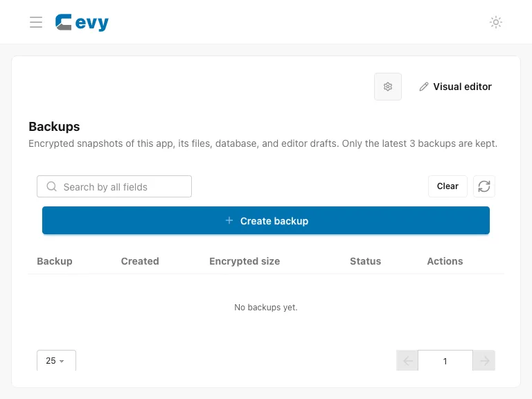Click the Clear button
Image resolution: width=532 pixels, height=399 pixels.
(x=447, y=186)
